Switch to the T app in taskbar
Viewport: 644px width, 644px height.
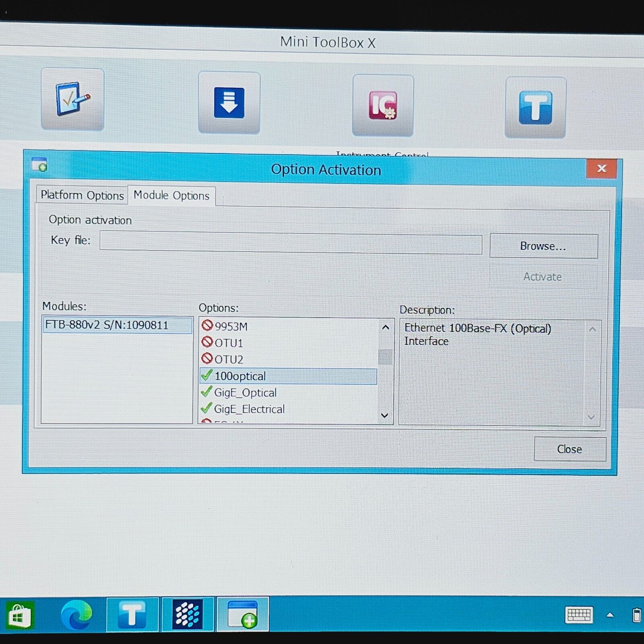tap(132, 615)
